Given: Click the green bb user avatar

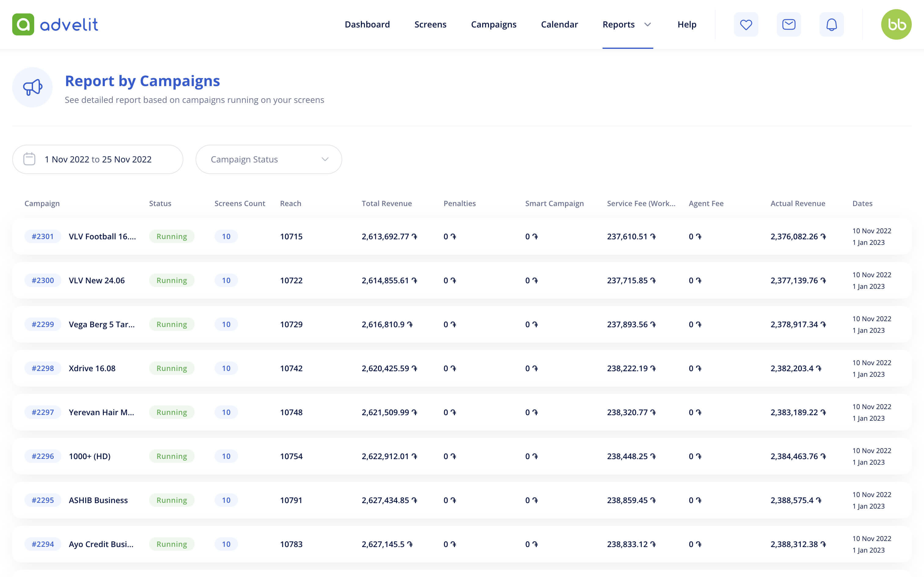Looking at the screenshot, I should (896, 24).
